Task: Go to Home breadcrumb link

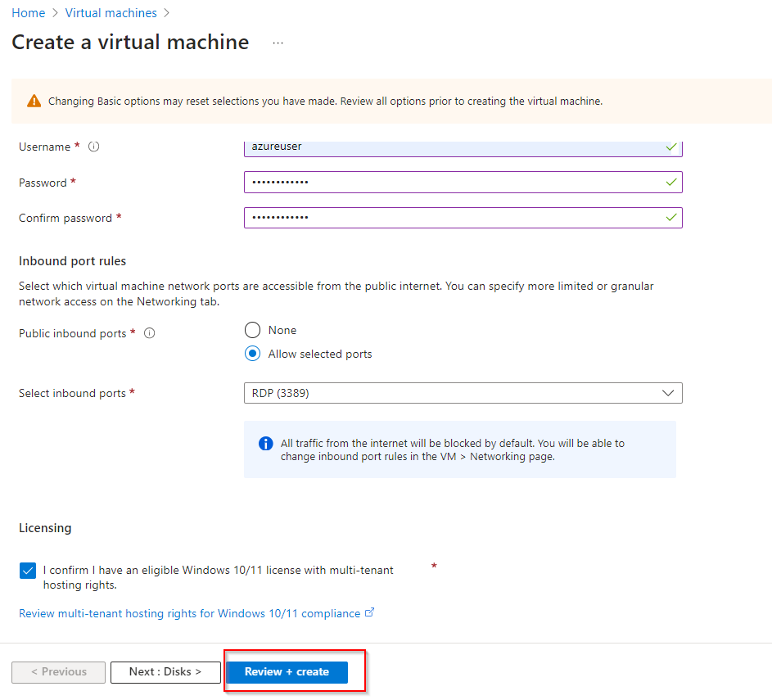Action: [28, 13]
